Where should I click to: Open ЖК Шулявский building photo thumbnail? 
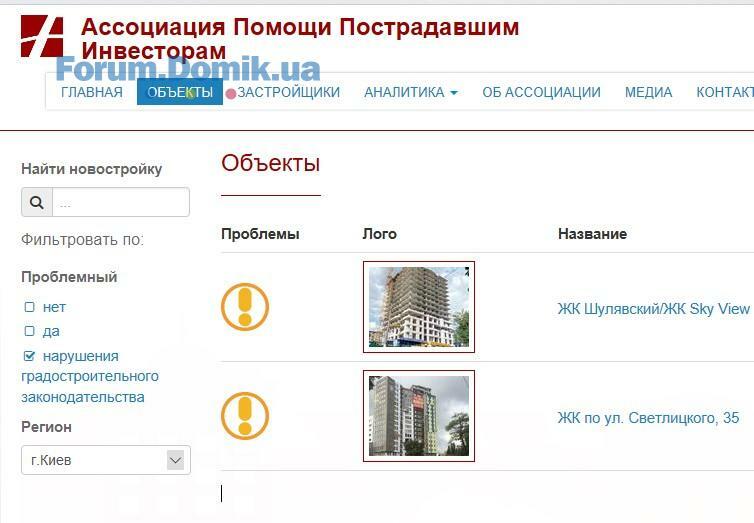[419, 307]
